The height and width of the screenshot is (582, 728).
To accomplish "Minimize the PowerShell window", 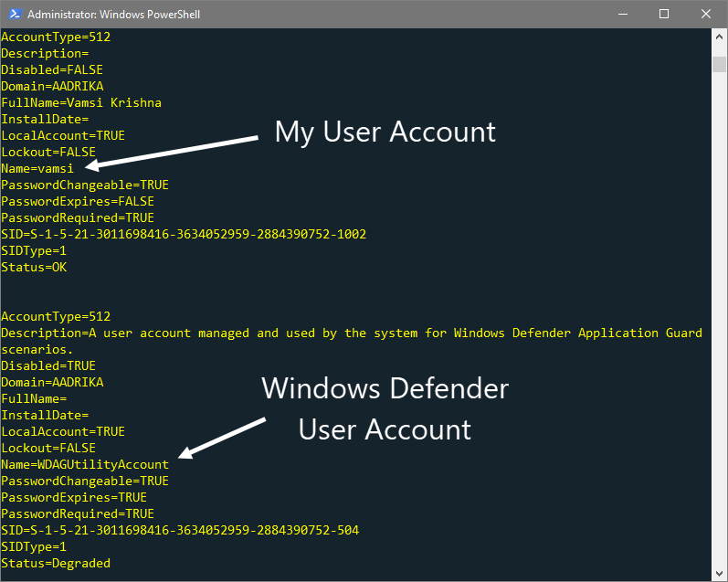I will coord(623,14).
